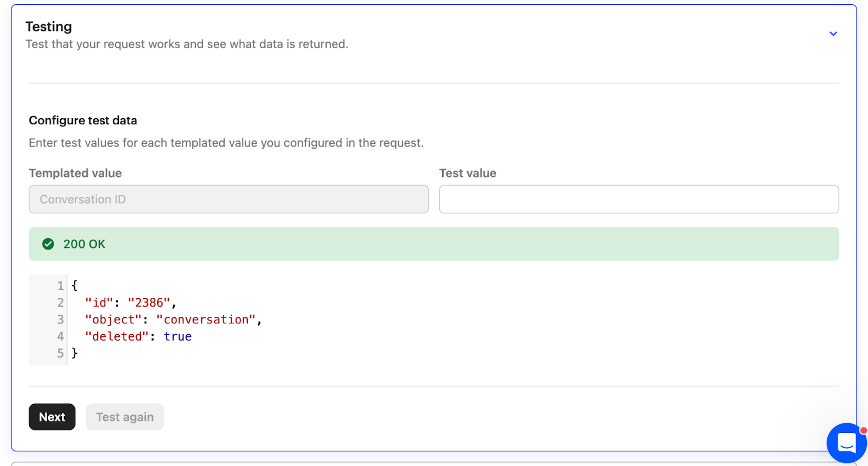Click the Conversation ID templated value field
The image size is (868, 466).
point(228,199)
